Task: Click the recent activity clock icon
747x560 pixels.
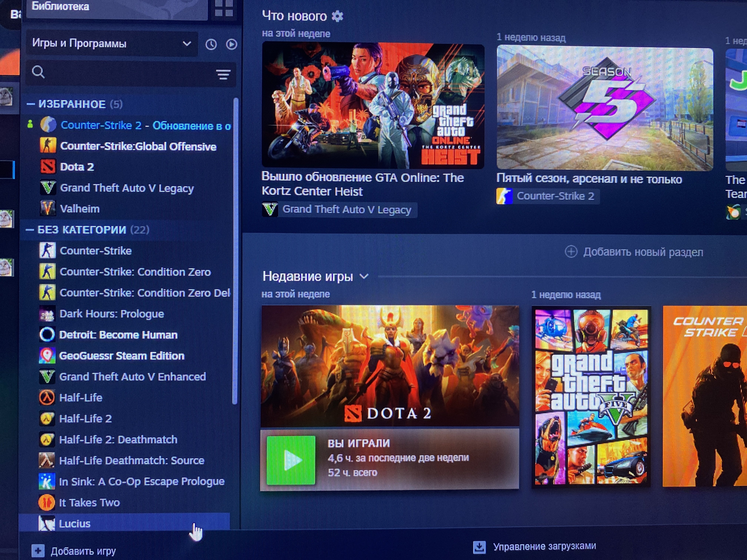Action: coord(211,45)
